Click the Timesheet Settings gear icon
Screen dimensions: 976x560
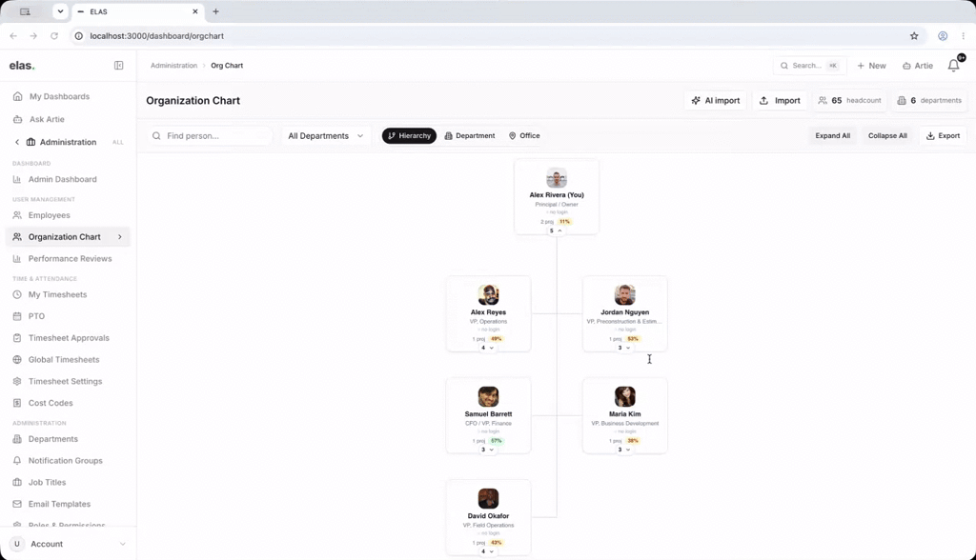click(17, 381)
